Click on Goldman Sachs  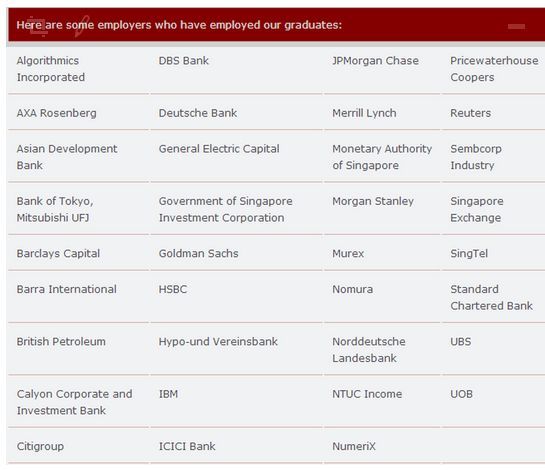(x=198, y=253)
